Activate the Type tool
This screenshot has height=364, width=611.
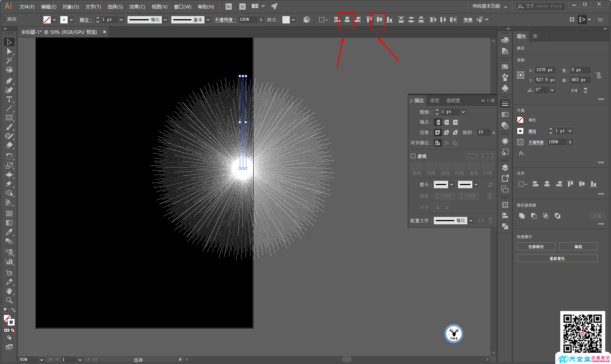9,99
